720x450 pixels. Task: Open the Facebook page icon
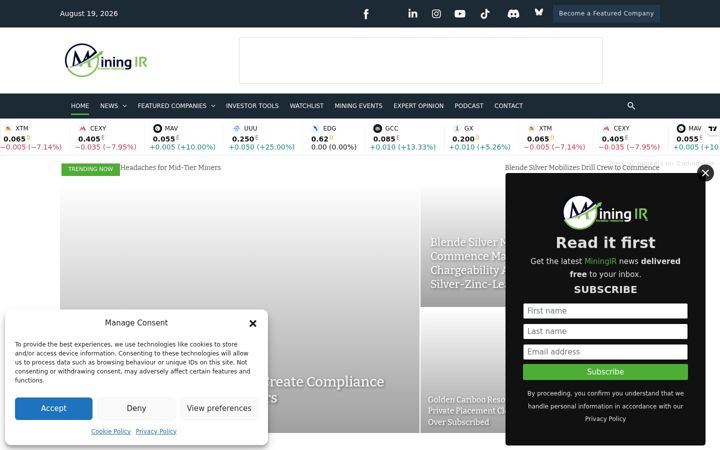366,14
